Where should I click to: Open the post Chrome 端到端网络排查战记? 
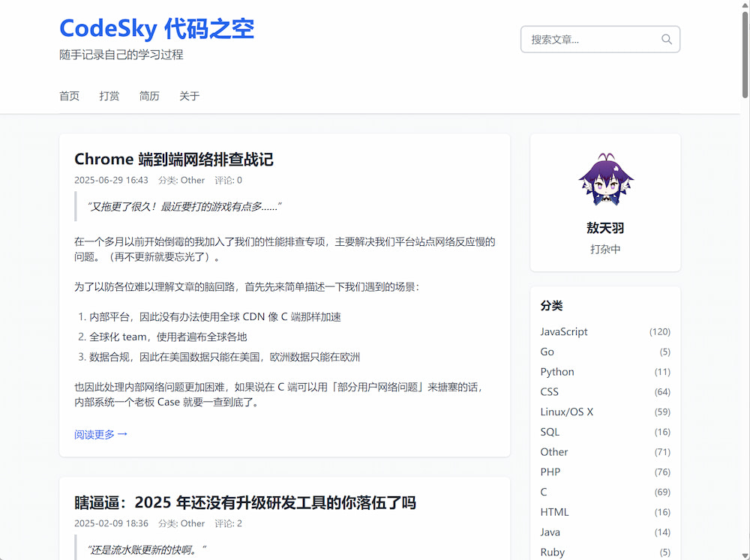click(174, 159)
